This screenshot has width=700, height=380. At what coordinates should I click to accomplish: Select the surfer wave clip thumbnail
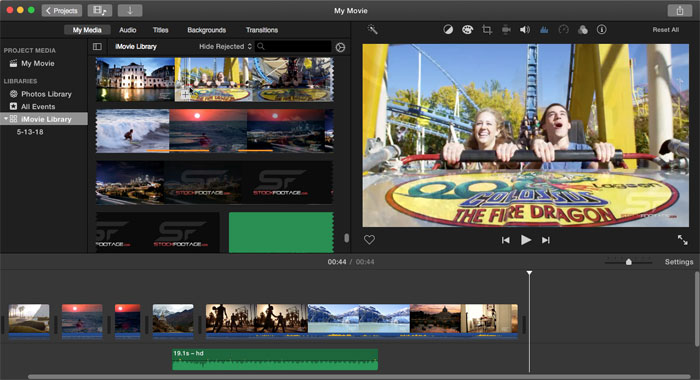[x=133, y=131]
